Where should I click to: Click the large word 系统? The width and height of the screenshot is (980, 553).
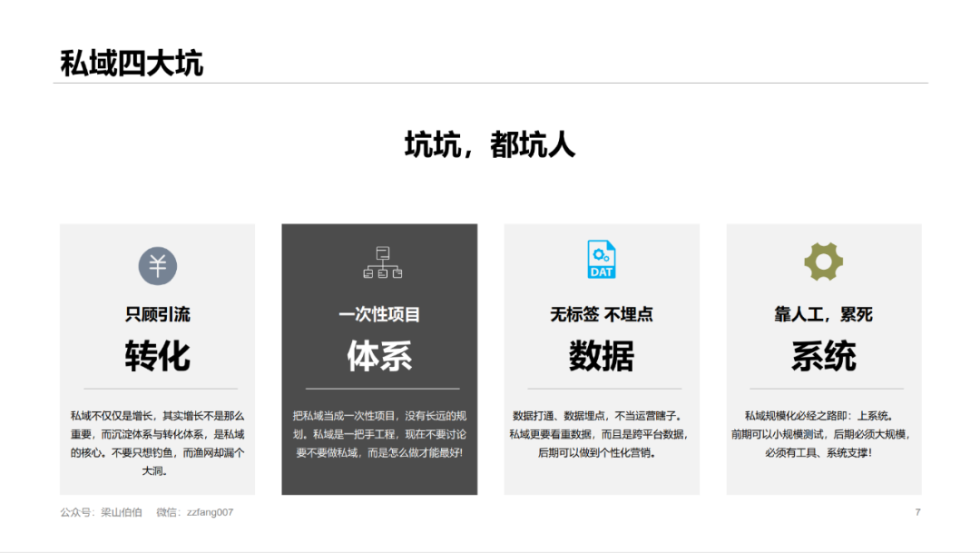click(823, 356)
